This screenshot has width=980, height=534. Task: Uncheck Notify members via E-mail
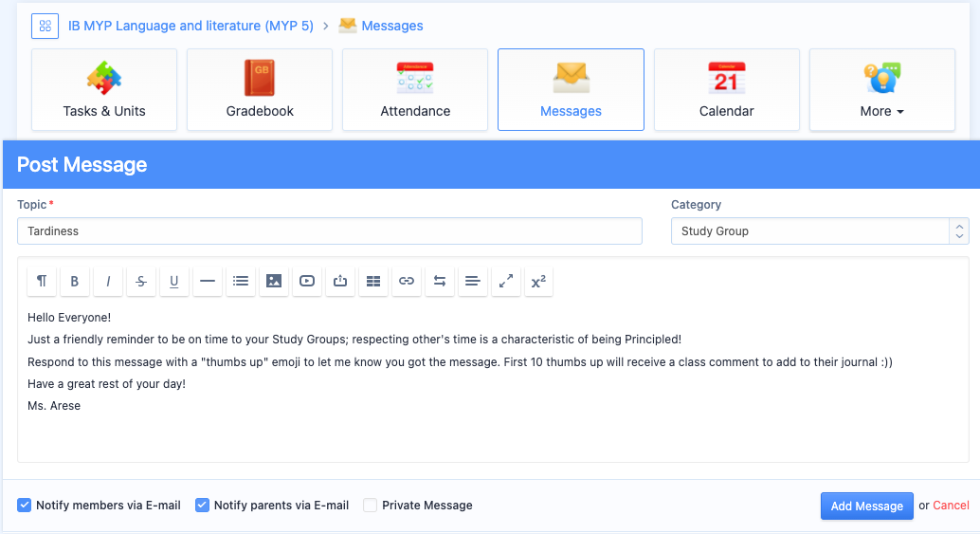25,506
